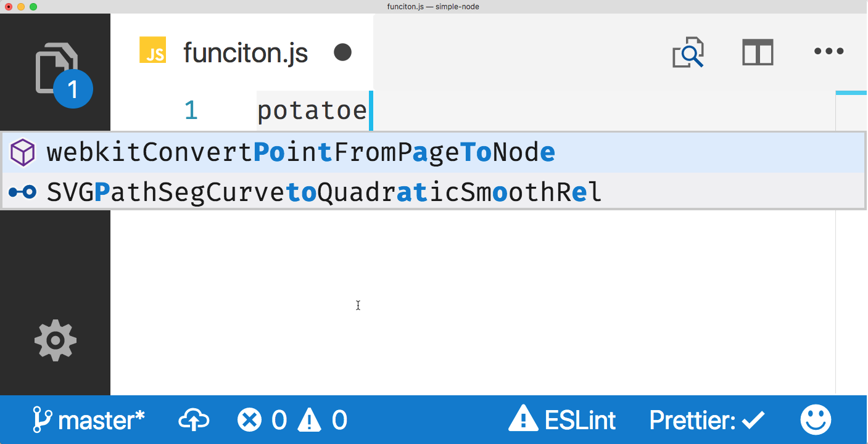
Task: Click the ESLint status item
Action: (x=562, y=421)
